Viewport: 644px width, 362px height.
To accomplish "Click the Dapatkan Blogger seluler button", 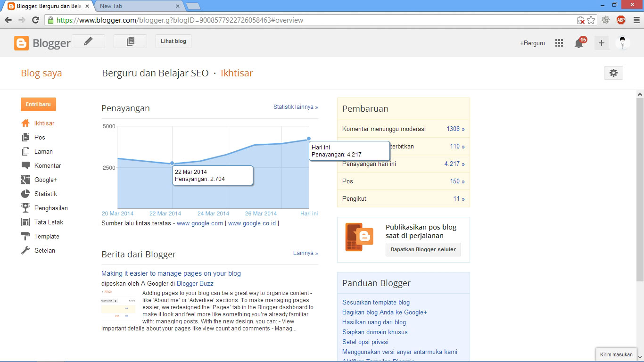I will point(423,249).
